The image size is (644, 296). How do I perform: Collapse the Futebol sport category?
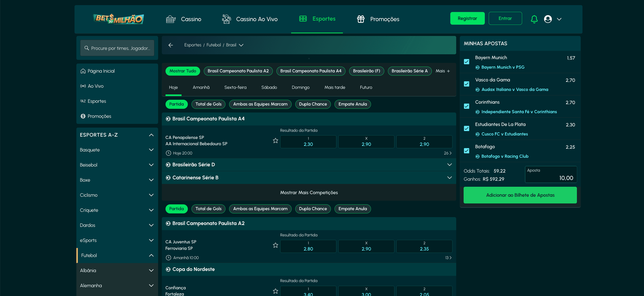151,255
